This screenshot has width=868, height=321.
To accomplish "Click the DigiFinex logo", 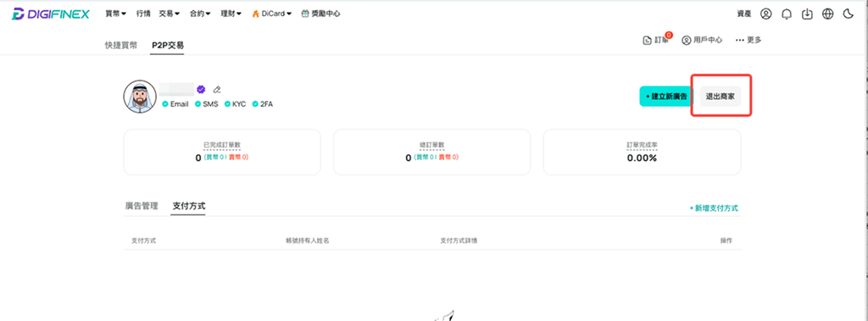I will click(50, 14).
